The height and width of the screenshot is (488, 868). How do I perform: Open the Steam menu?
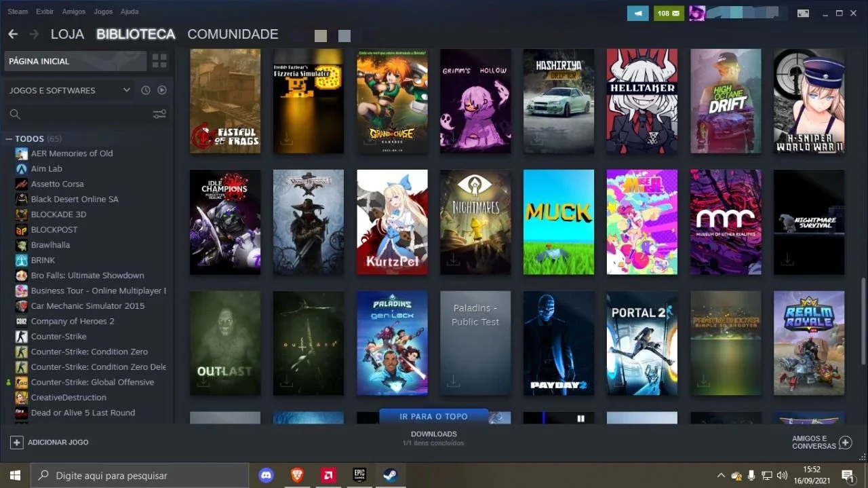[x=18, y=12]
